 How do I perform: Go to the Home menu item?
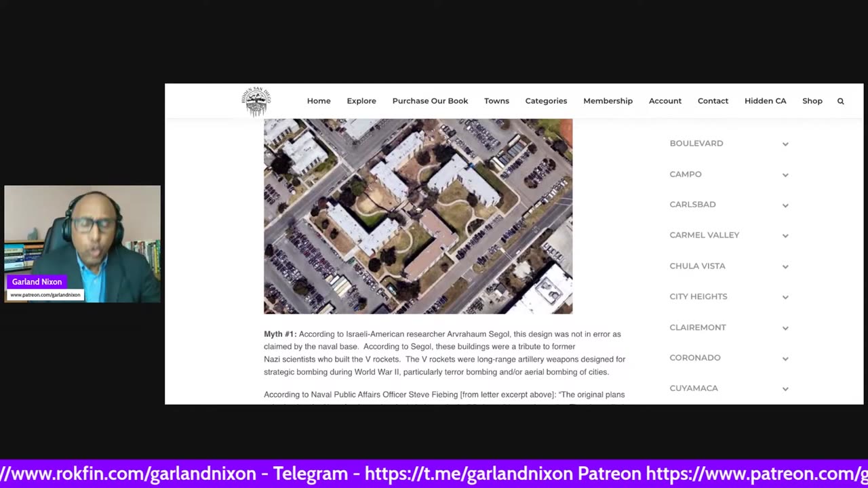click(319, 101)
